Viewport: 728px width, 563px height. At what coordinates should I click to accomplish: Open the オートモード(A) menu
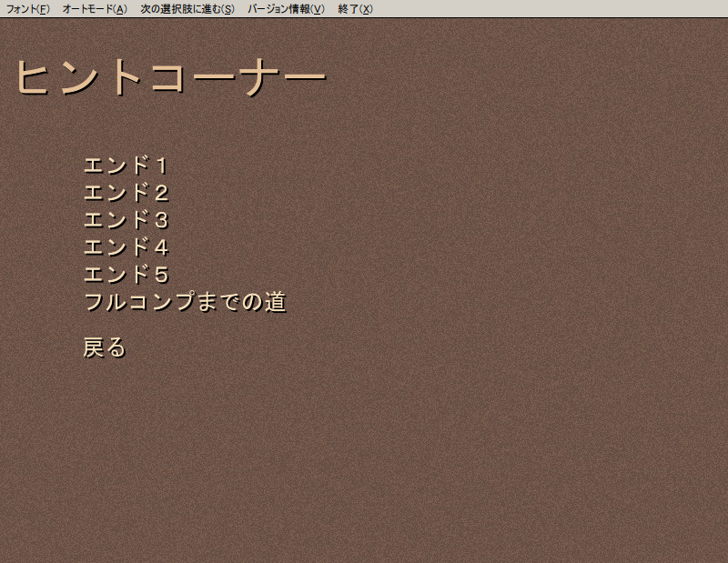[95, 9]
